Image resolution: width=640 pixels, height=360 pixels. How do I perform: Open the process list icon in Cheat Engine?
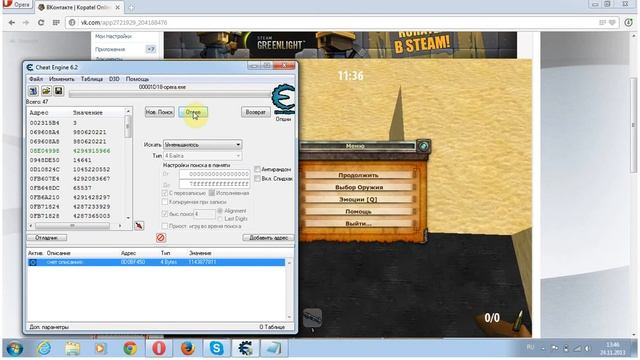(x=33, y=91)
